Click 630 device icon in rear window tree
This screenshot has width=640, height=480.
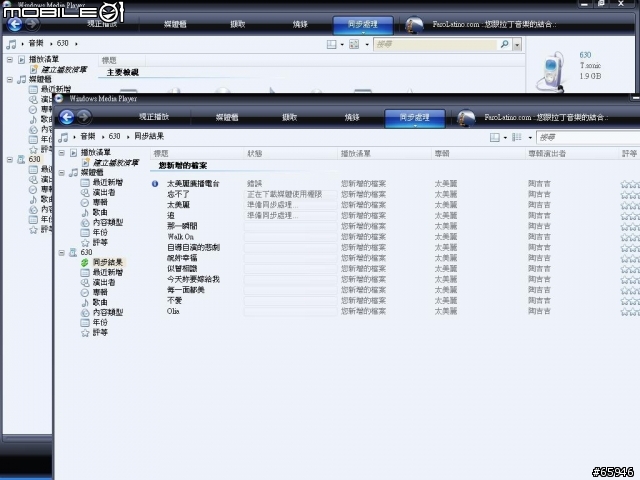(x=21, y=160)
